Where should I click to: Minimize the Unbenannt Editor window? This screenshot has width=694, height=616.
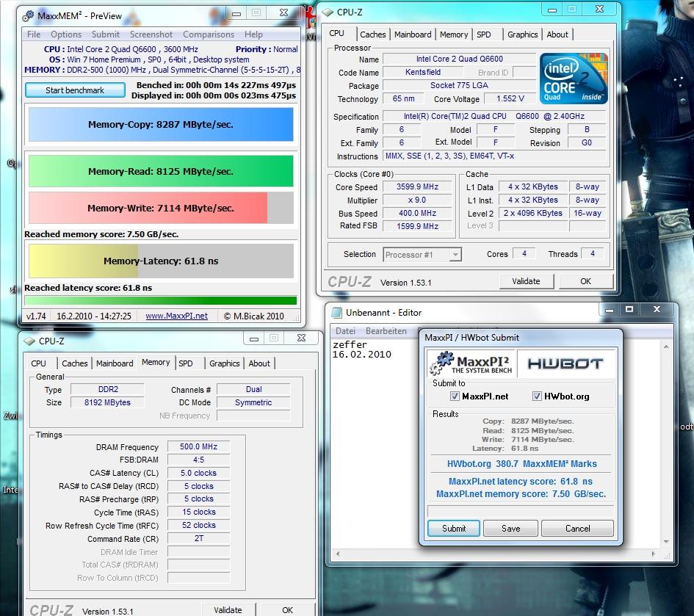610,309
